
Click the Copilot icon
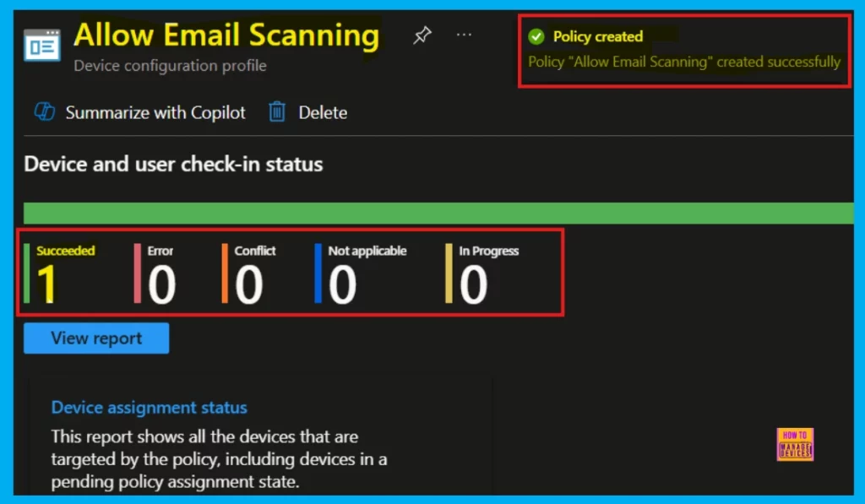(44, 112)
